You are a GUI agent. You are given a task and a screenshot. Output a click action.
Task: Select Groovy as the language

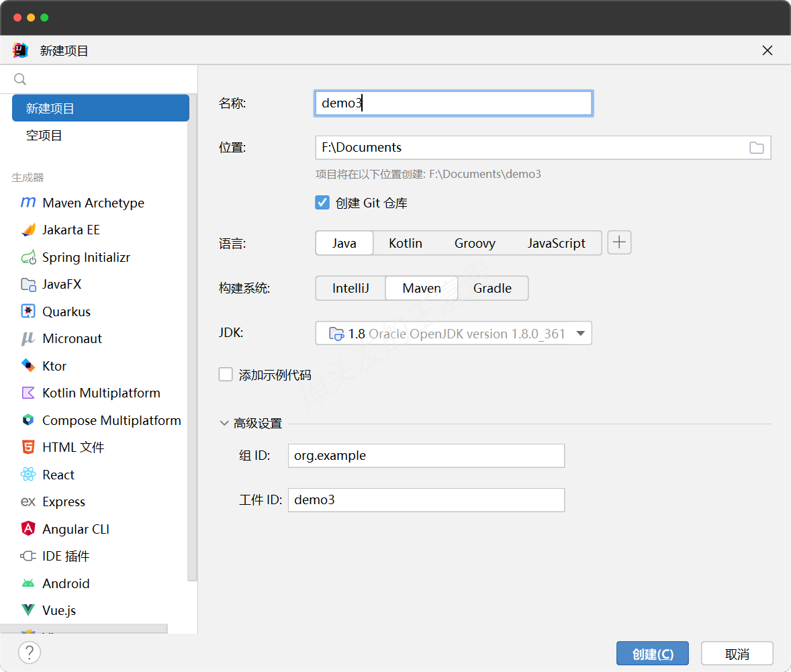click(x=475, y=243)
